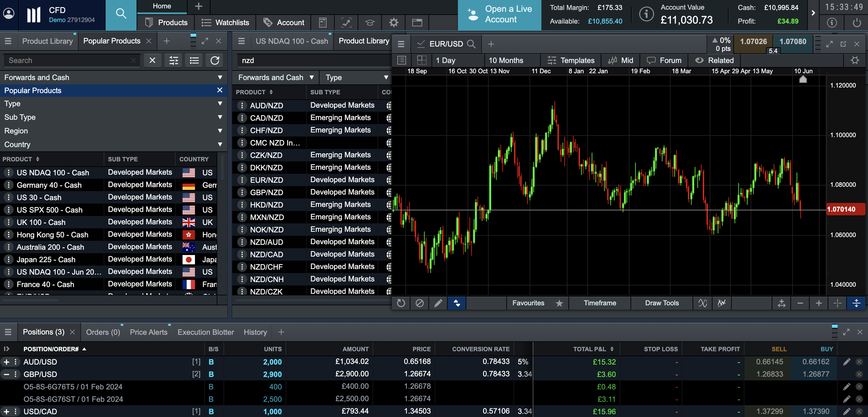Click the Favourites star in chart toolbar
Viewport: 868px width, 417px height.
click(x=559, y=303)
